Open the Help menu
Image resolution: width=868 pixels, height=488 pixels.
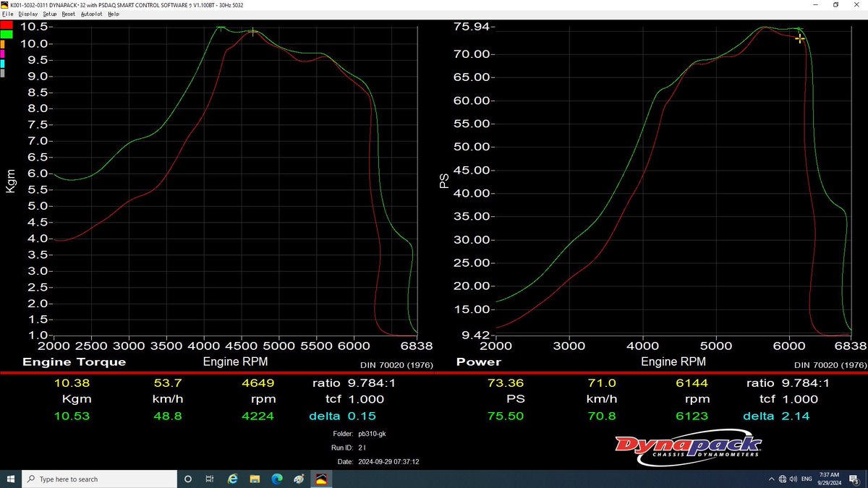(x=114, y=14)
